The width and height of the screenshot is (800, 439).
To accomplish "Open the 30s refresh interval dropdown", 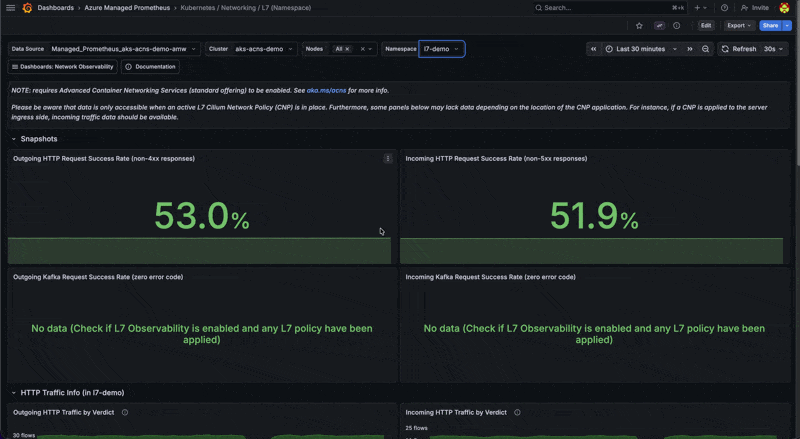I will pos(773,49).
